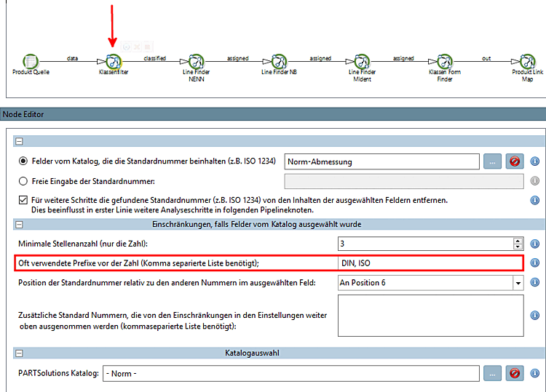Select the Klassenfilter pipeline node
546x392 pixels.
(114, 62)
